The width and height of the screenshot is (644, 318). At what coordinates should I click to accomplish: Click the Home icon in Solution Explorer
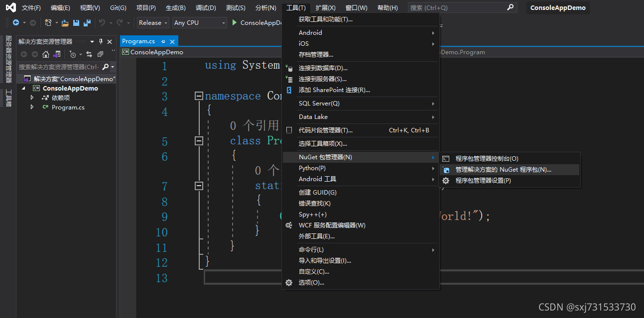[46, 54]
